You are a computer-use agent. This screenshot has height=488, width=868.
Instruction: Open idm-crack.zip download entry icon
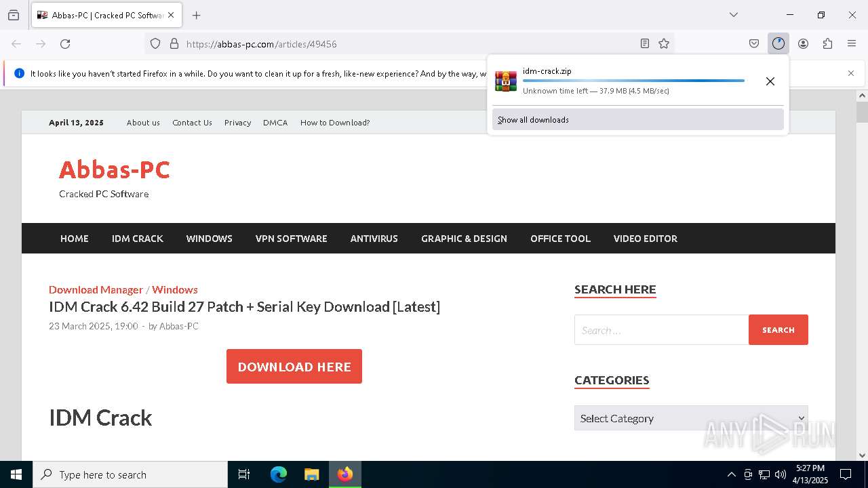point(506,81)
